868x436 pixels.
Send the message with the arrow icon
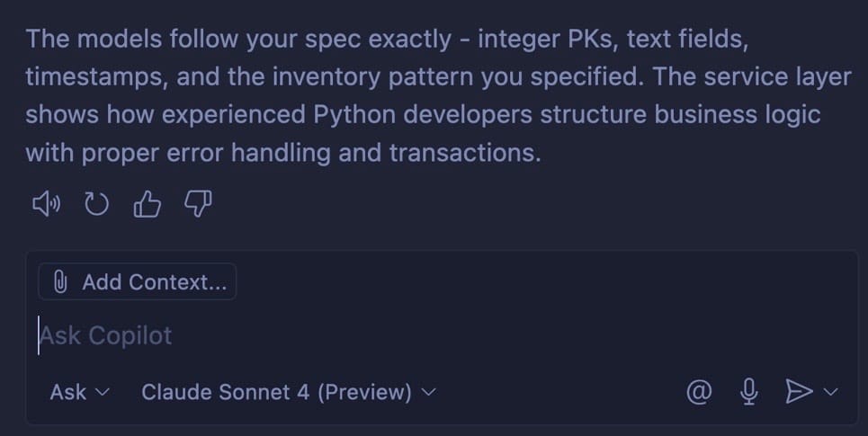[798, 391]
